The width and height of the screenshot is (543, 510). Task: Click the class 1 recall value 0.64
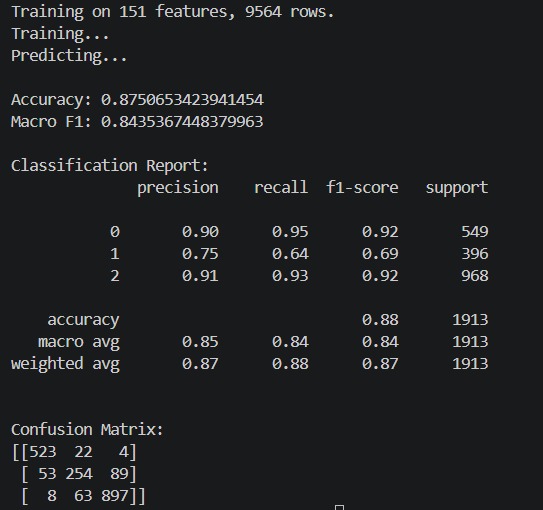pos(290,254)
